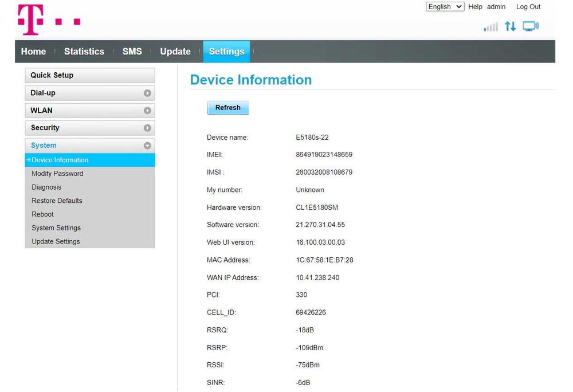
Task: Go to Restore Defaults
Action: point(57,201)
